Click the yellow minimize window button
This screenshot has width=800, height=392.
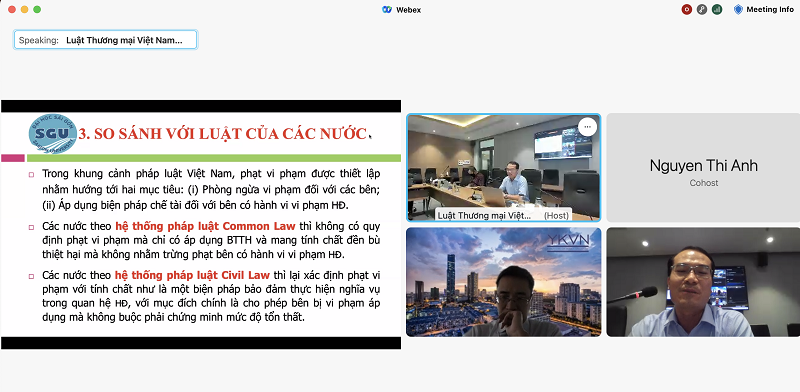pyautogui.click(x=24, y=9)
